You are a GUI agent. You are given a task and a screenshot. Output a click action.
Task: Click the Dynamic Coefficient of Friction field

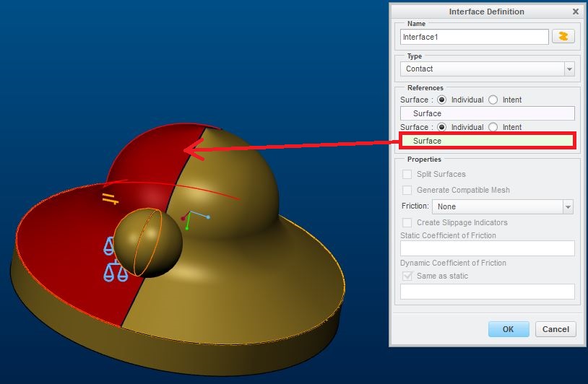(x=488, y=292)
